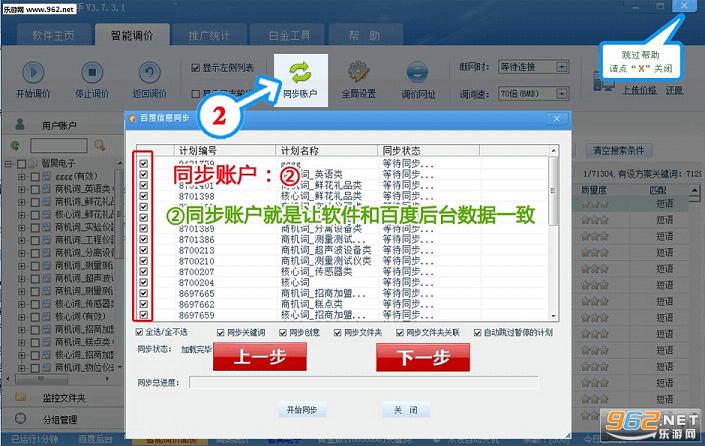Image resolution: width=705 pixels, height=446 pixels.
Task: Click the red 下一步 button
Action: (423, 357)
